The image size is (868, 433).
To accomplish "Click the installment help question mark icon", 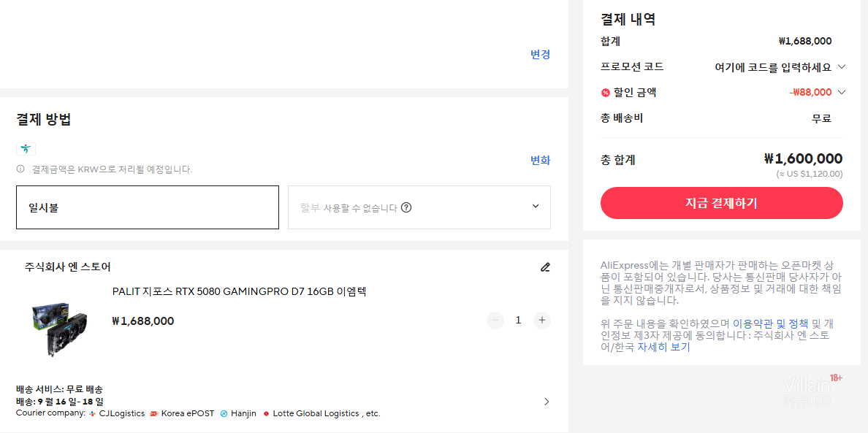I will 406,207.
